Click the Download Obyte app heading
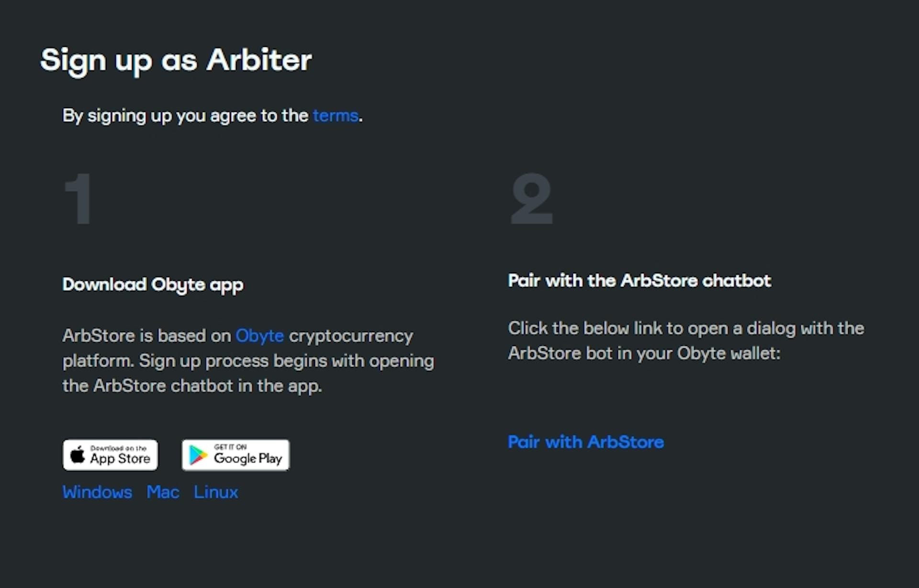Viewport: 919px width, 588px height. 153,285
